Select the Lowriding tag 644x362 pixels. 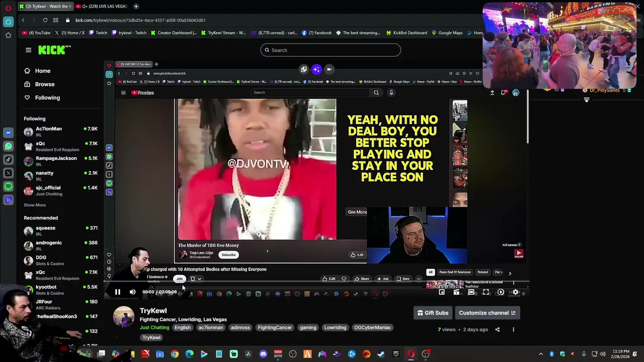[x=335, y=328]
